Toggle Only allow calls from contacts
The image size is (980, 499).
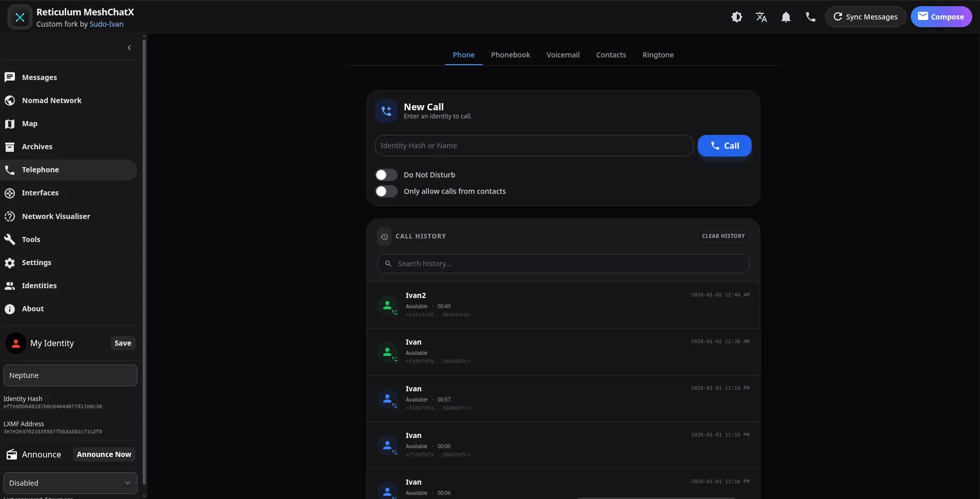pyautogui.click(x=386, y=191)
